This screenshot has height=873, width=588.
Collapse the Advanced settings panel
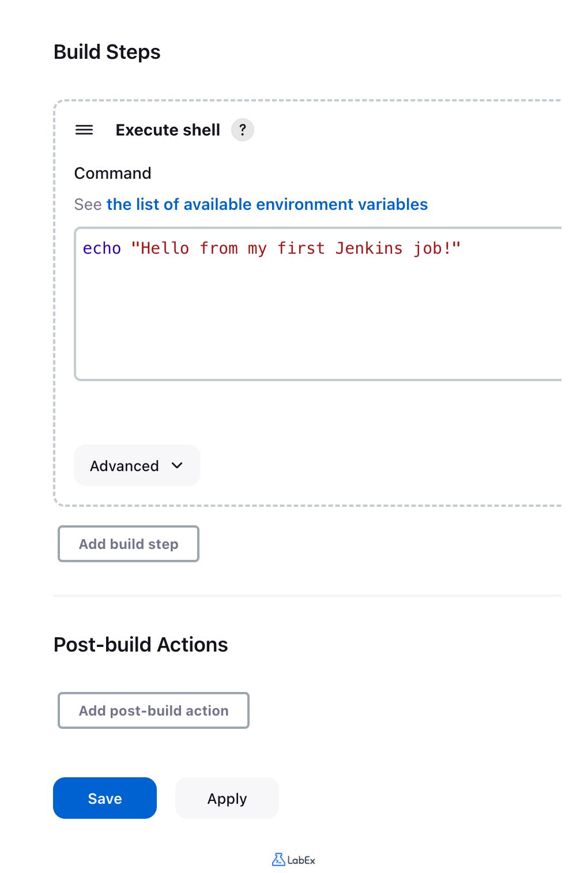point(137,465)
